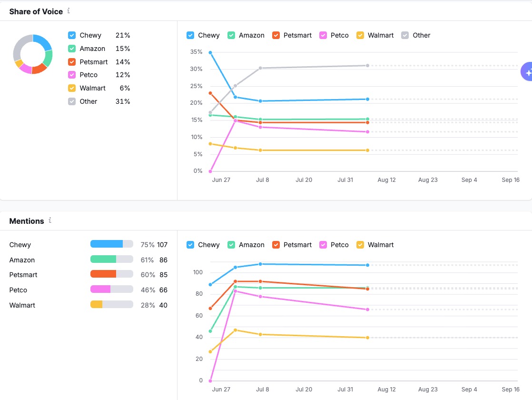Click Amazon's green mentions progress bar
Viewport: 532px width, 400px height.
[x=112, y=259]
